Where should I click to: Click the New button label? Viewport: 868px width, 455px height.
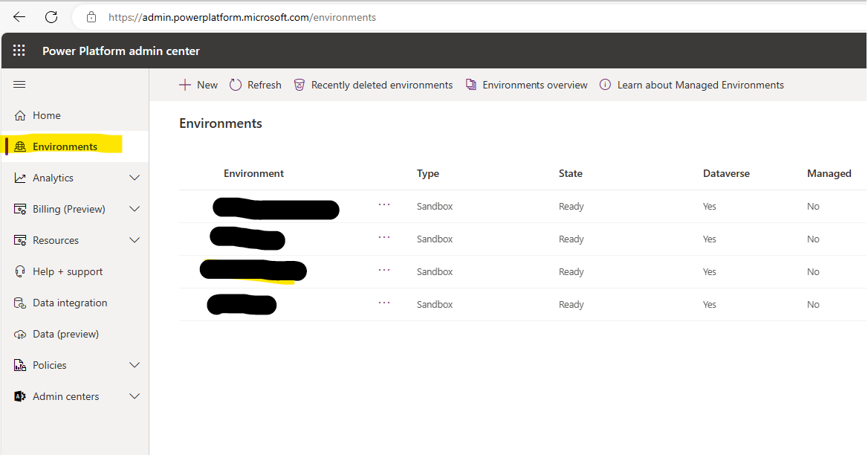[207, 85]
